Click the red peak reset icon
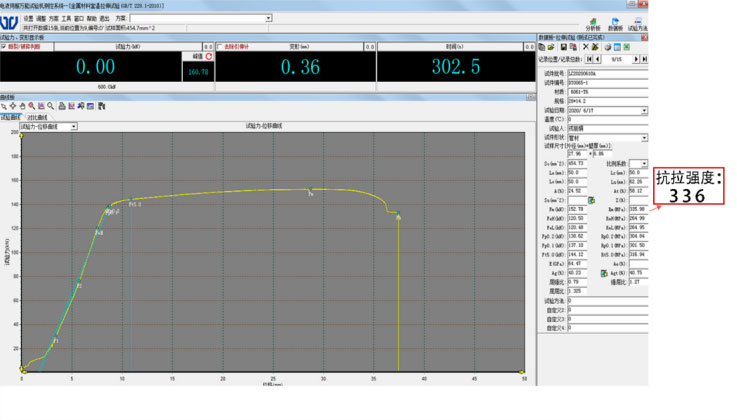 pyautogui.click(x=210, y=58)
